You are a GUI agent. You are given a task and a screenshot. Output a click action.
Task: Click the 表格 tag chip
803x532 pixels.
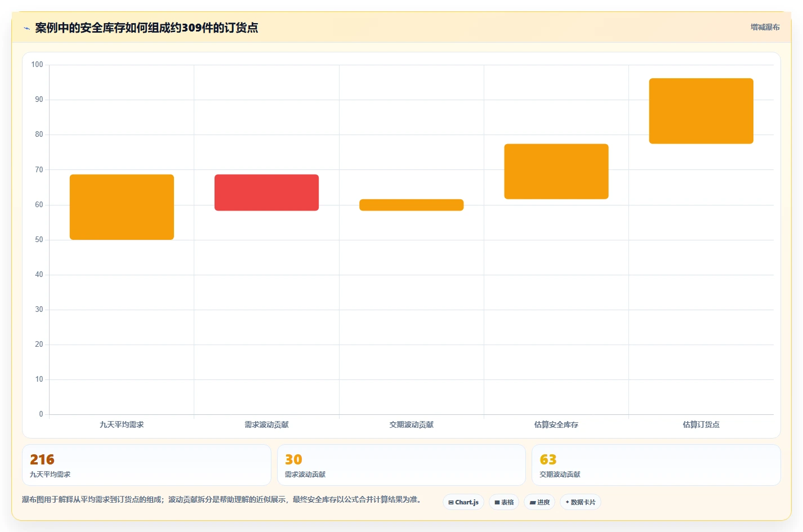[504, 502]
